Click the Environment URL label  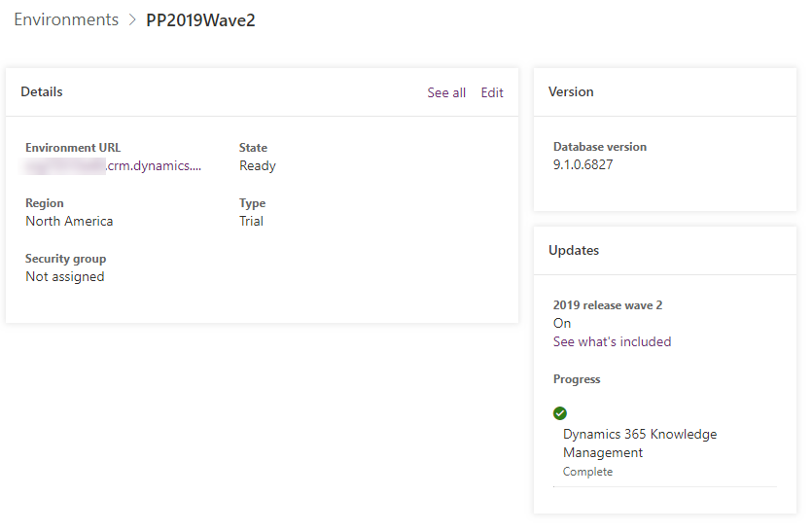(x=73, y=148)
